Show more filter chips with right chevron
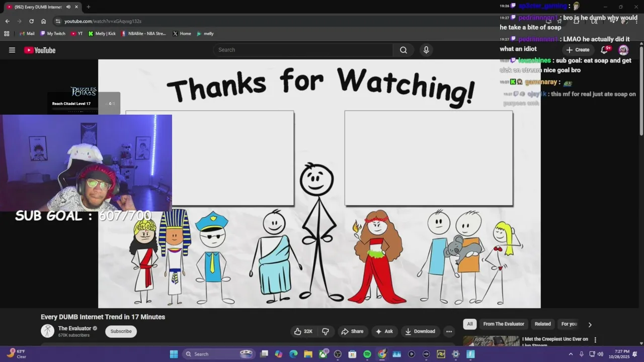 (590, 324)
